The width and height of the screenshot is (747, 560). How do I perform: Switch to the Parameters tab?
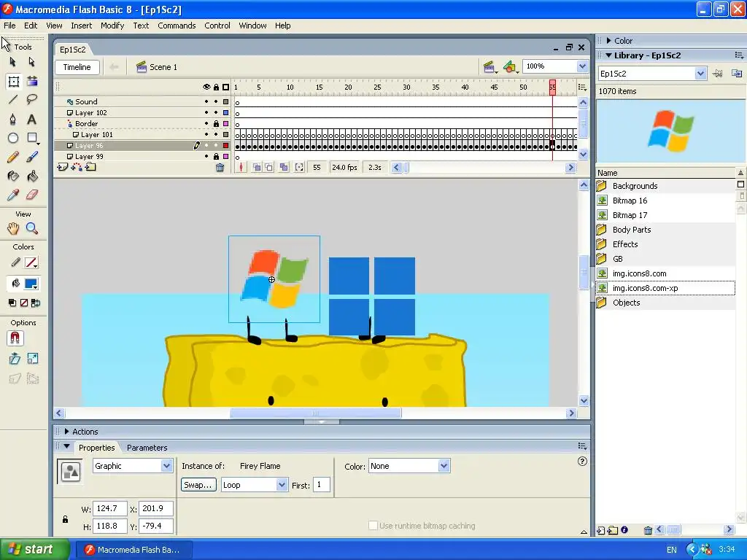pyautogui.click(x=147, y=448)
